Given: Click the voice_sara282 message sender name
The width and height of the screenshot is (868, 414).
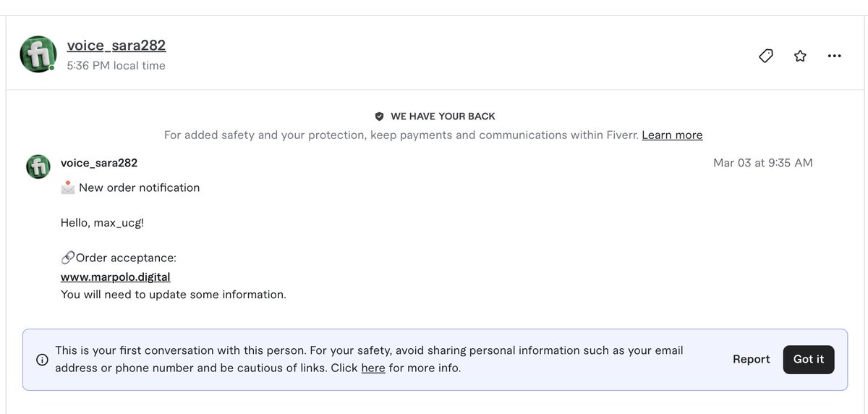Looking at the screenshot, I should (x=99, y=163).
